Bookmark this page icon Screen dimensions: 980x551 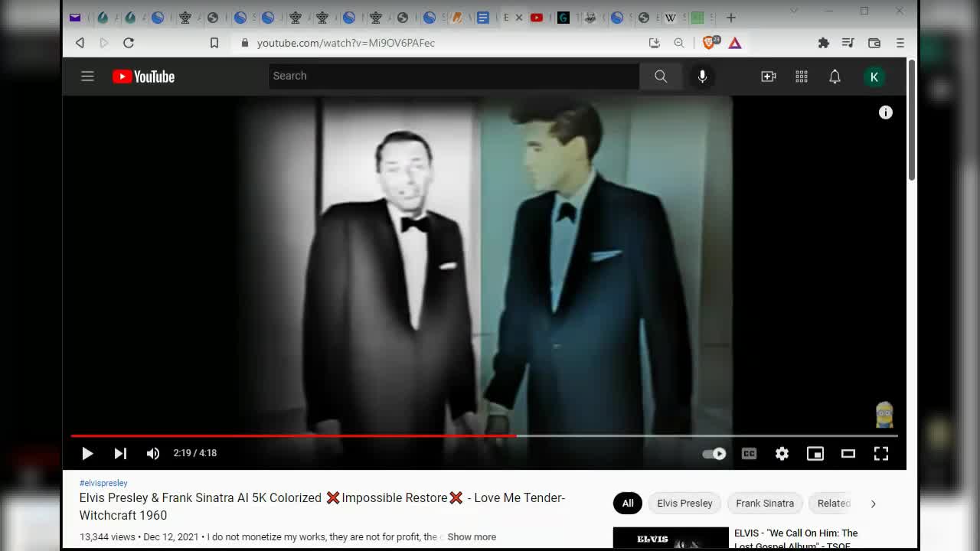(x=214, y=43)
